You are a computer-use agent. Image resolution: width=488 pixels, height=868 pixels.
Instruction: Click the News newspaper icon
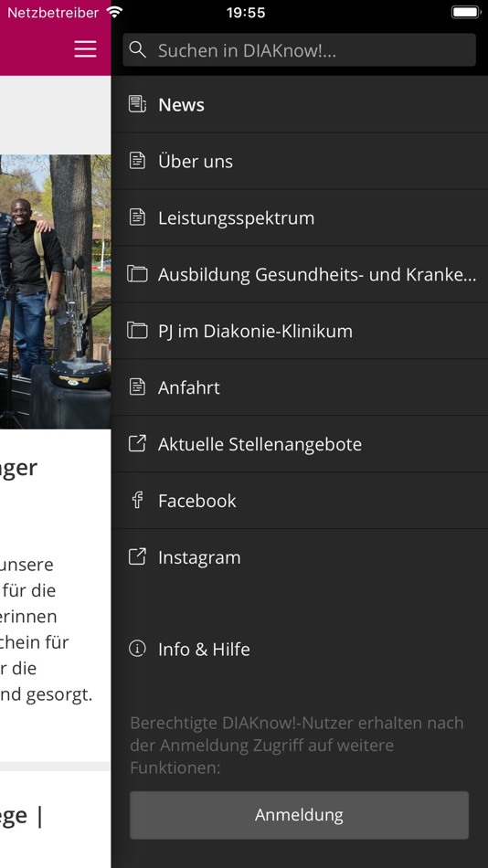pos(137,104)
